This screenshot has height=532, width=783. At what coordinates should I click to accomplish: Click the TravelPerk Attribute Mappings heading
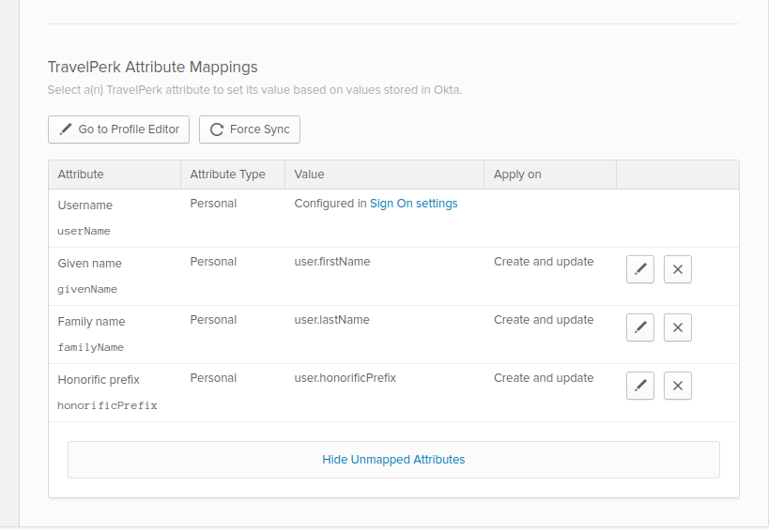click(153, 67)
